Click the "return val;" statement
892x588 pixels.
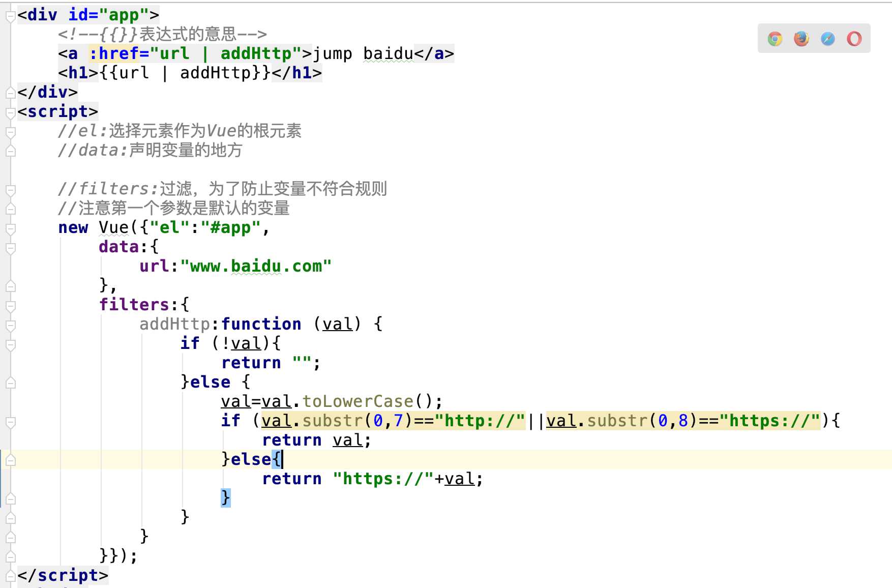point(317,440)
